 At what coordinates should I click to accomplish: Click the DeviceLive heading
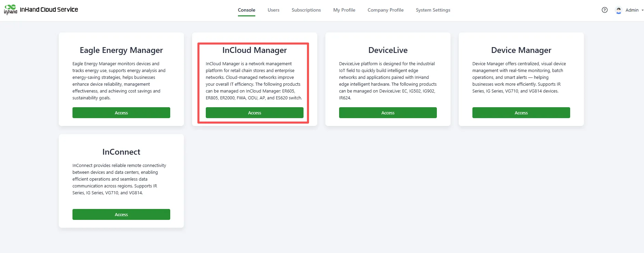click(388, 50)
